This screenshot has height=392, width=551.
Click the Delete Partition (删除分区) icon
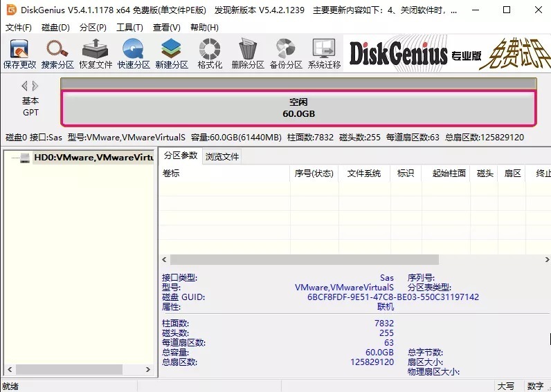[247, 53]
